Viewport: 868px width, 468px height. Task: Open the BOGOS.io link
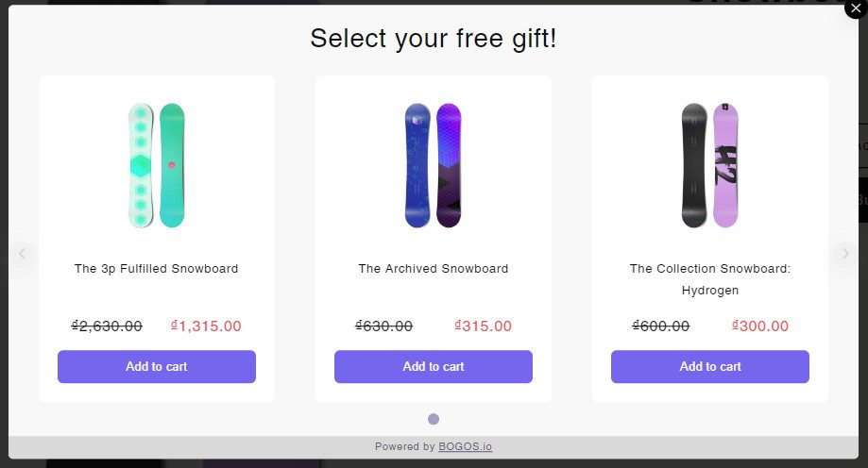[x=465, y=447]
